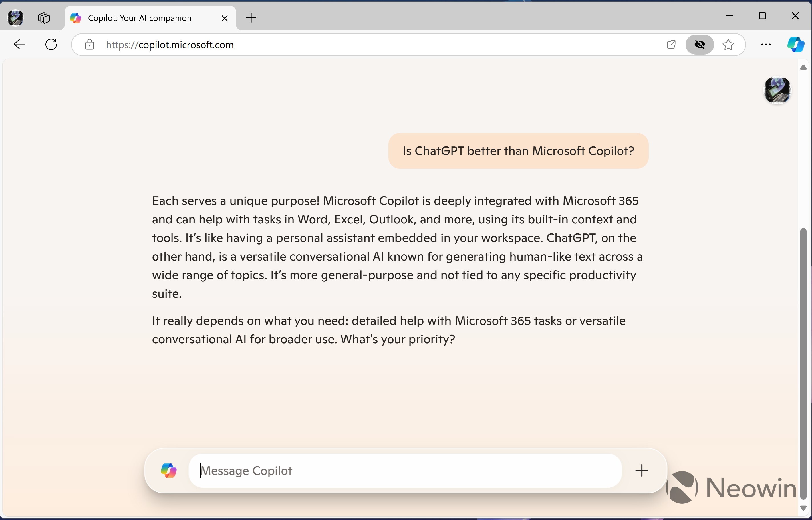812x520 pixels.
Task: Click the user message about ChatGPT
Action: pyautogui.click(x=518, y=151)
